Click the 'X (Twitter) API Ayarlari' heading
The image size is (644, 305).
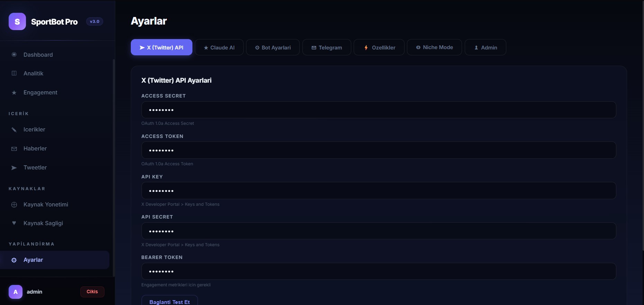(x=176, y=80)
